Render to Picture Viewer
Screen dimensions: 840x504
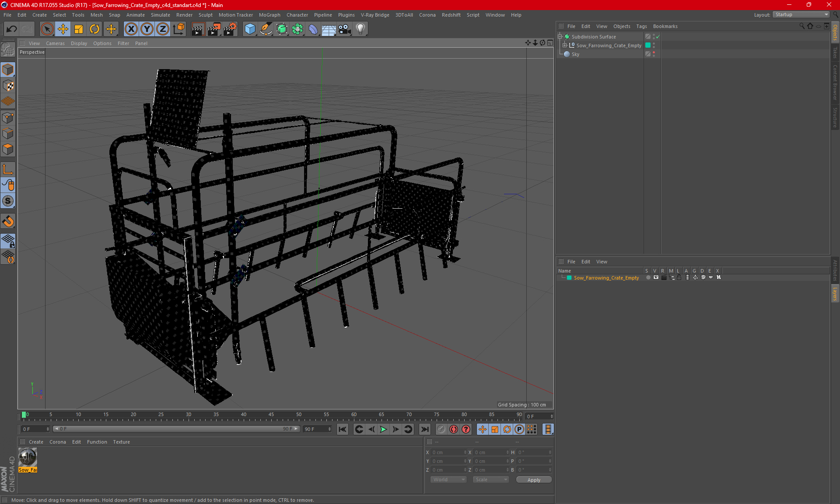pos(214,29)
